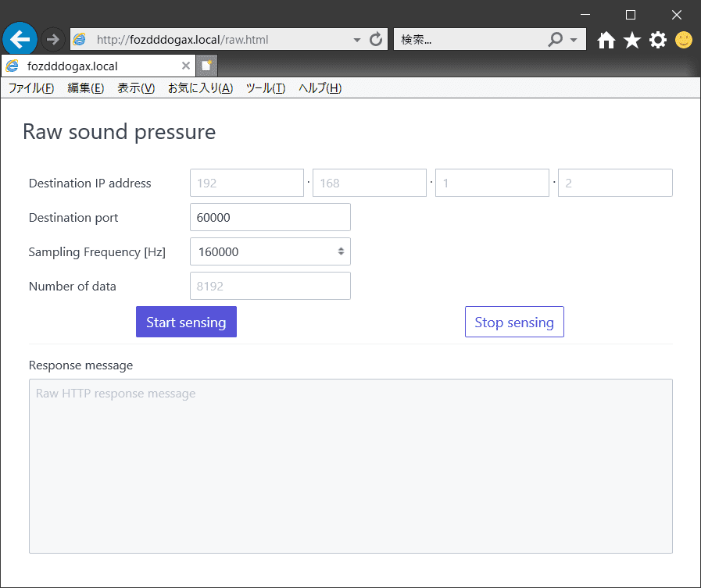Click the Refresh page icon
Image resolution: width=701 pixels, height=588 pixels.
point(376,39)
